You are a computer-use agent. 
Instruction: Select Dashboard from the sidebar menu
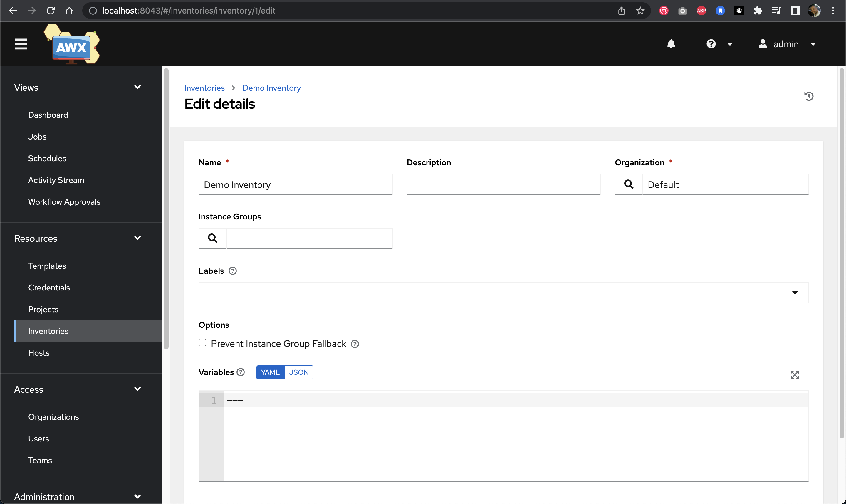coord(48,115)
